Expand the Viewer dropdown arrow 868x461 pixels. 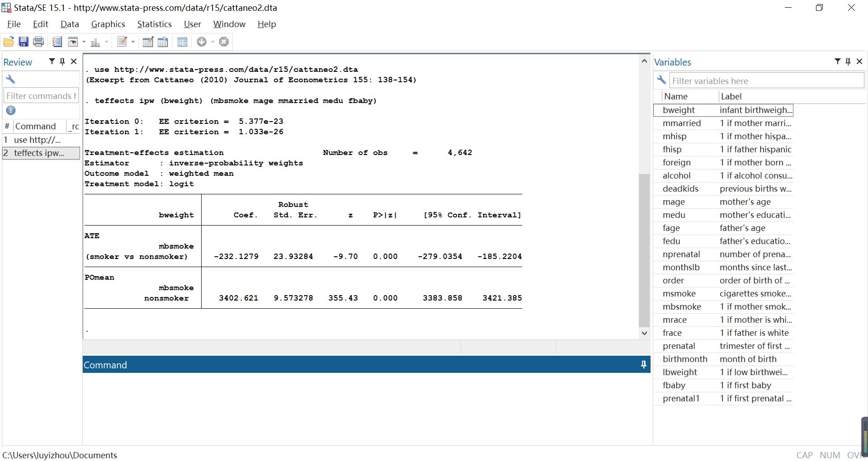[84, 42]
